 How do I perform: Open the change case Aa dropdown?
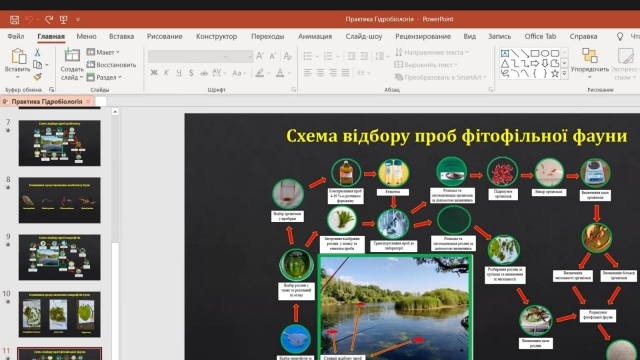239,73
